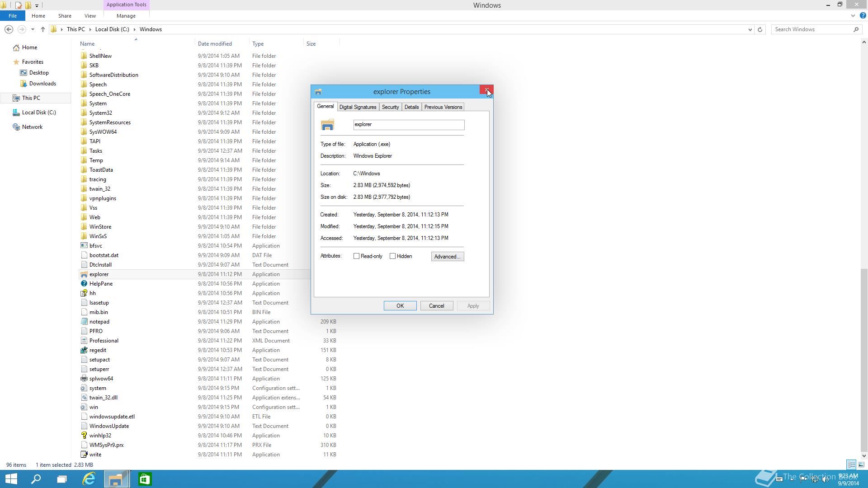Screen dimensions: 868x488
Task: Select Local Disk (C:) in navigation pane
Action: (39, 113)
